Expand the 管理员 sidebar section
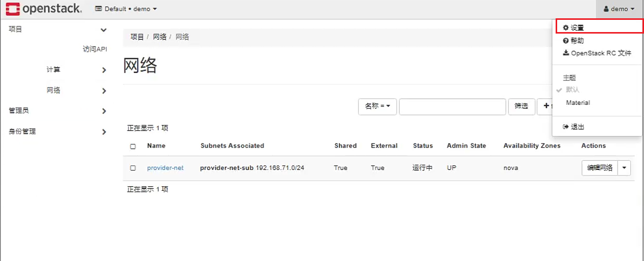Screen dimensions: 644x261 coord(57,110)
